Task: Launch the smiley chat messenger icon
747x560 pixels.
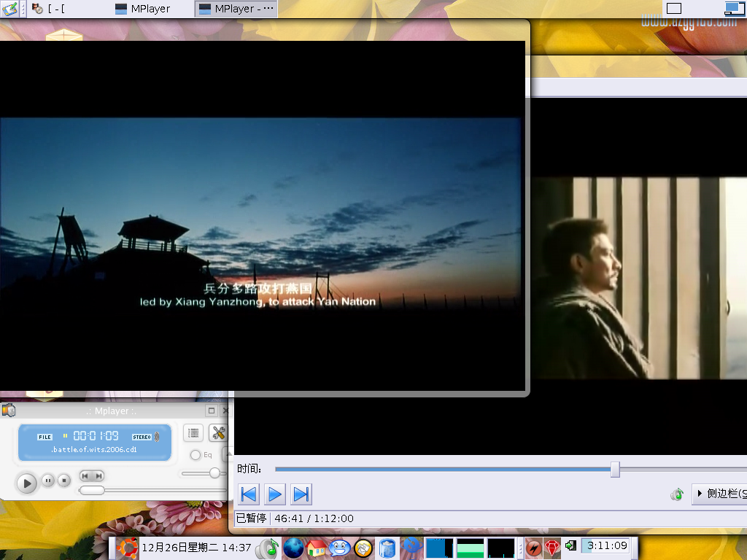Action: pyautogui.click(x=340, y=548)
